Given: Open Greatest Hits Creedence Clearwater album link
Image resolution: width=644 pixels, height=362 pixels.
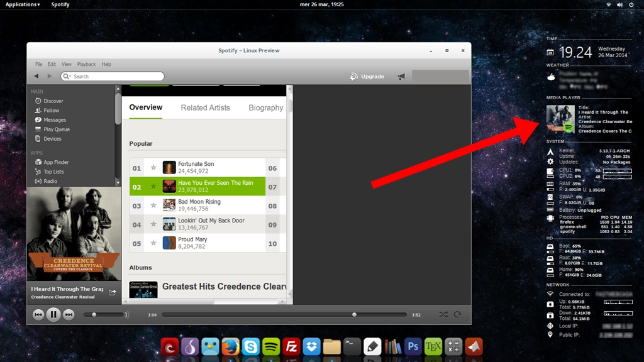Looking at the screenshot, I should [225, 287].
